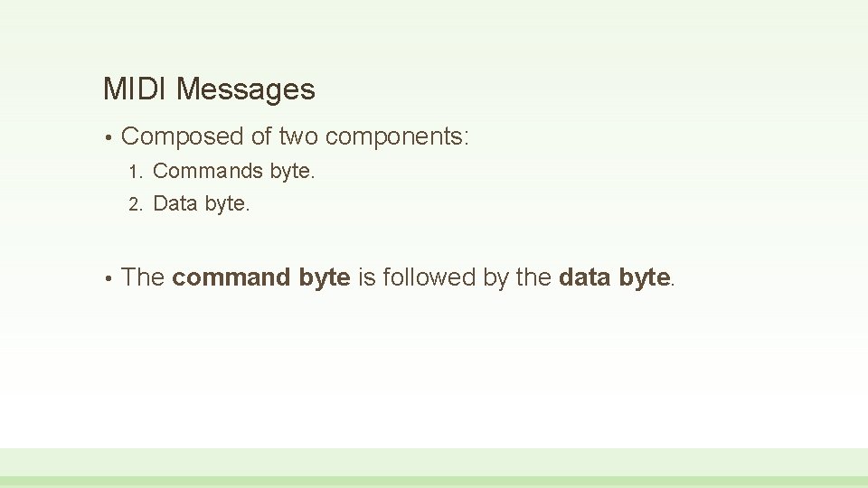Viewport: 868px width, 488px height.
Task: Click the bullet dot before "The command byte"
Action: 108,278
